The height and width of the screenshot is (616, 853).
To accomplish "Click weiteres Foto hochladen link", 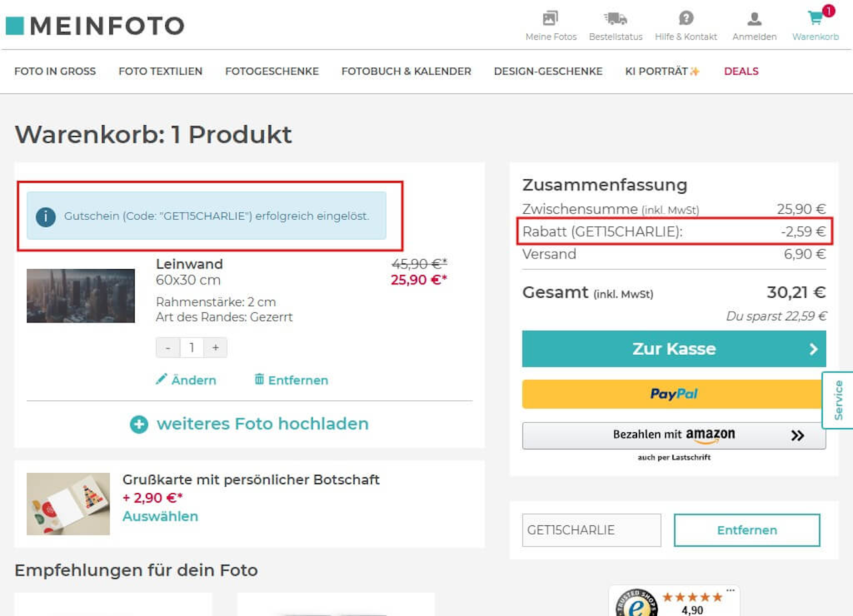I will click(x=263, y=424).
